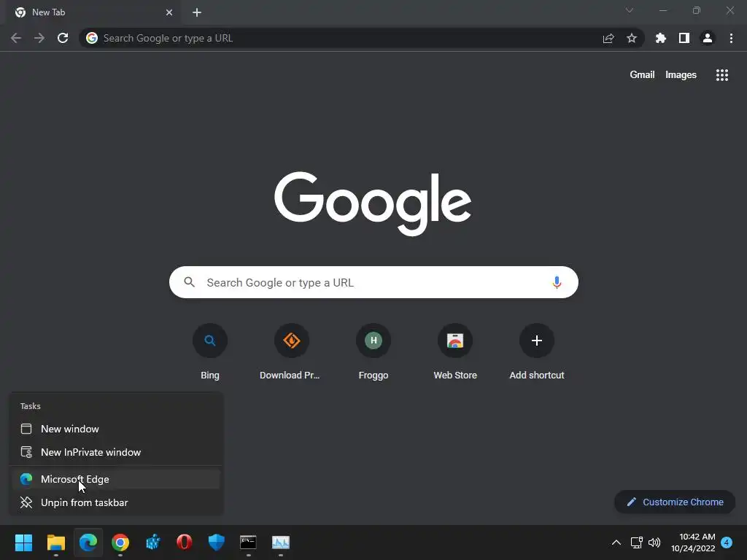
Task: Click Customize Chrome button
Action: tap(675, 502)
